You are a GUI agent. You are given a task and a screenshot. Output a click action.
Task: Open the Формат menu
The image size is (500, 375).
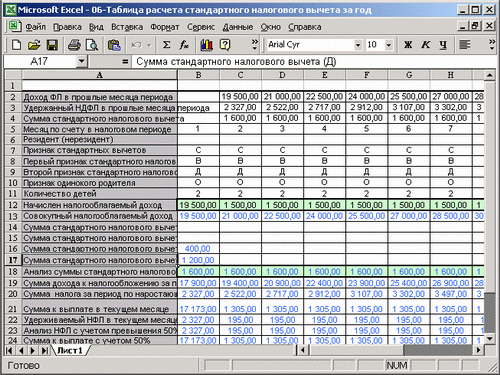(x=165, y=27)
